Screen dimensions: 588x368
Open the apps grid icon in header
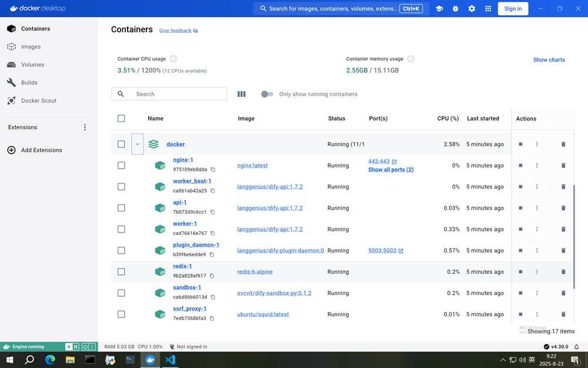[488, 9]
